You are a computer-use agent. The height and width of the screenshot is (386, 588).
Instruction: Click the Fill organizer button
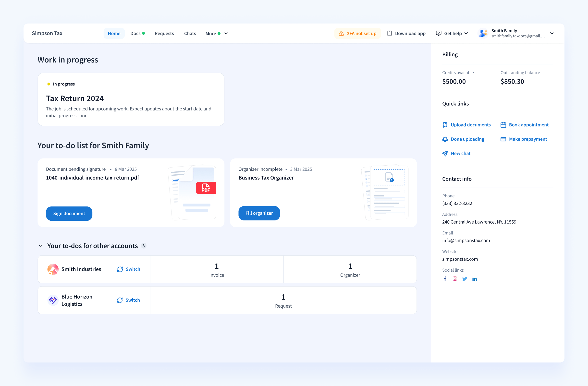coord(259,213)
